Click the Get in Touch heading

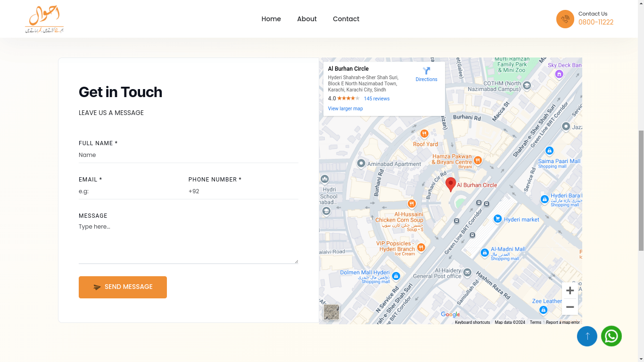tap(120, 92)
